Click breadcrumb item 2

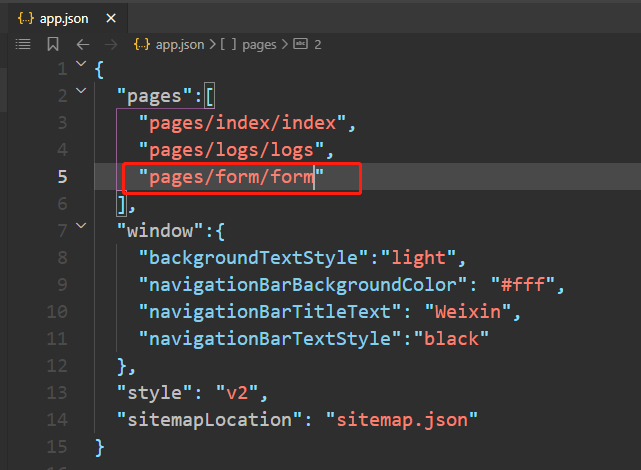pos(318,45)
